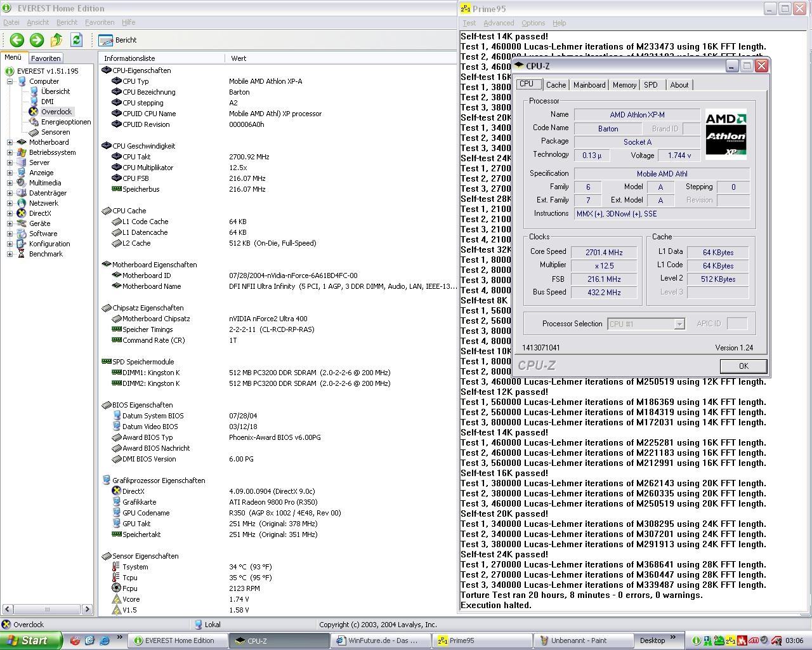Open the Help menu in Prime95
This screenshot has height=650, width=812.
coord(559,23)
